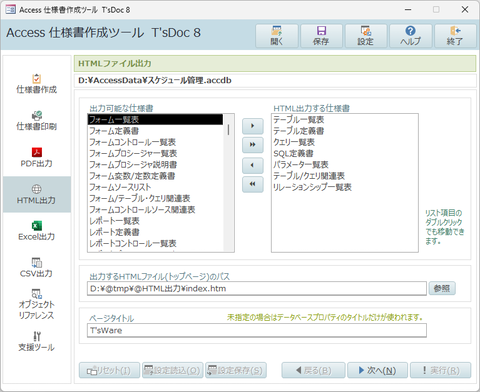This screenshot has width=480, height=392.
Task: Click the 設定読込(O) button
Action: (173, 370)
